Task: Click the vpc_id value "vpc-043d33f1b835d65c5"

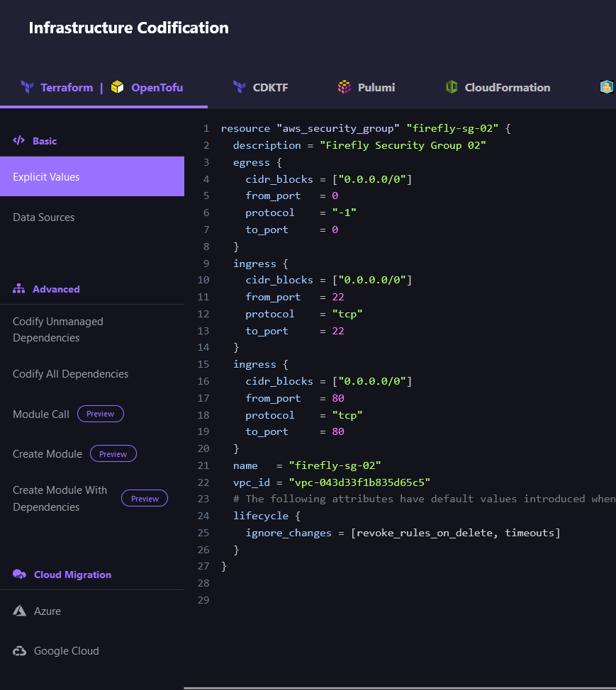Action: pyautogui.click(x=359, y=482)
